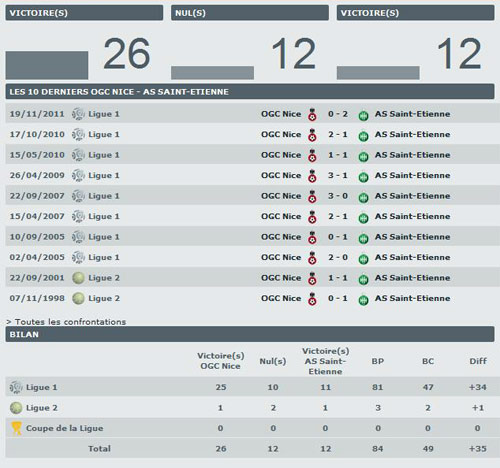Click the Diff column header
The height and width of the screenshot is (468, 500).
tap(478, 361)
